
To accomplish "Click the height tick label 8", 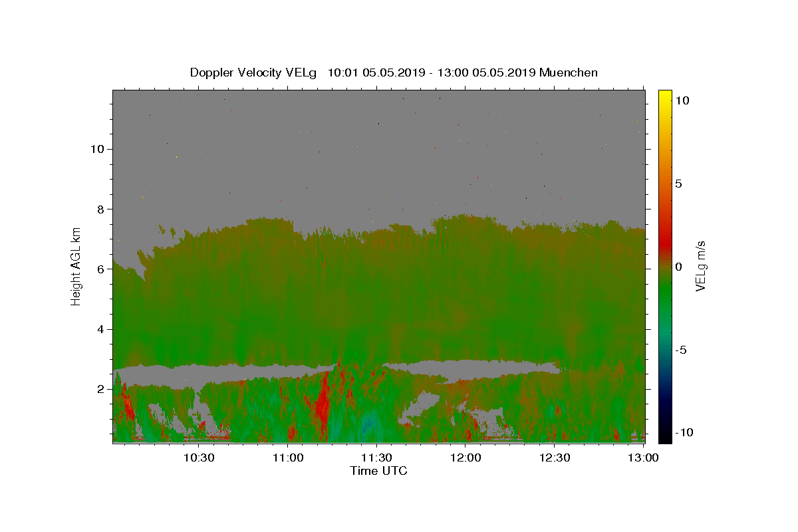I will point(100,209).
